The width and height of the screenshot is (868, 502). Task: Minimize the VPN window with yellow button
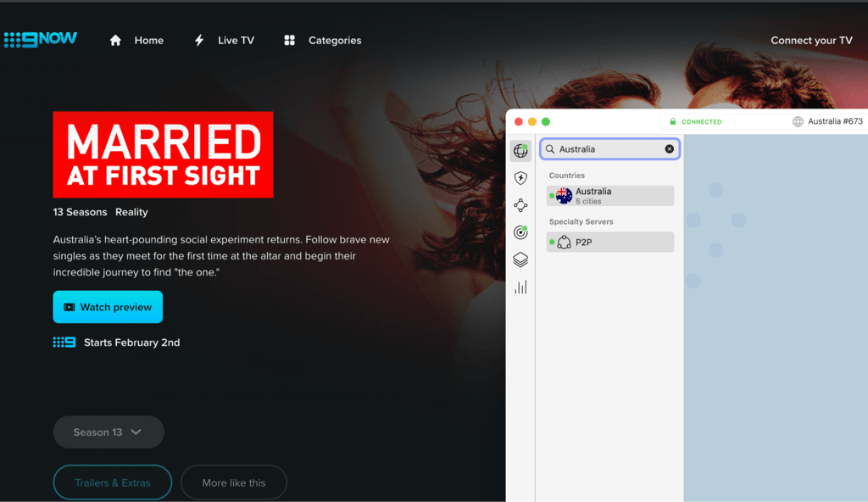tap(532, 121)
